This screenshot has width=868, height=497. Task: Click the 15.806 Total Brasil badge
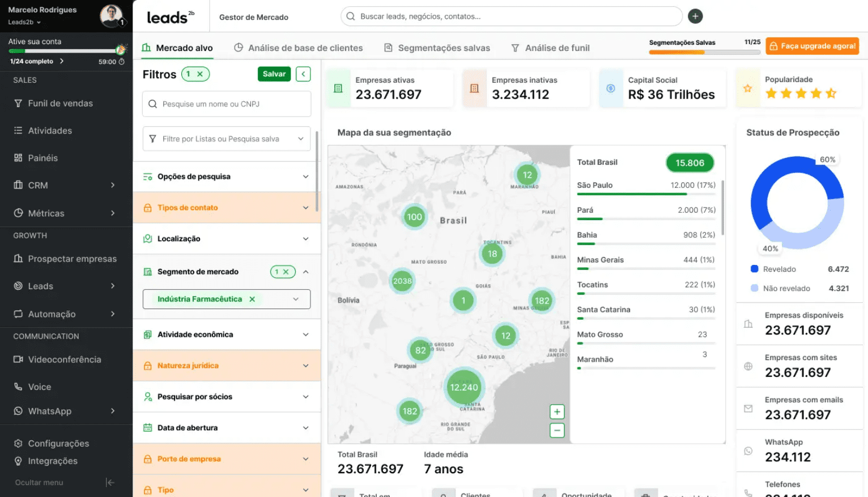coord(690,163)
